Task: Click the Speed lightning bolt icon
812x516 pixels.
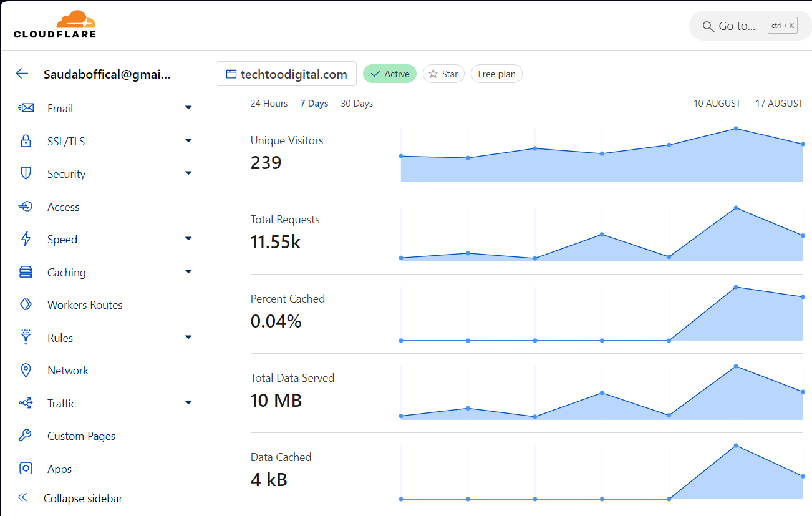Action: pyautogui.click(x=26, y=240)
